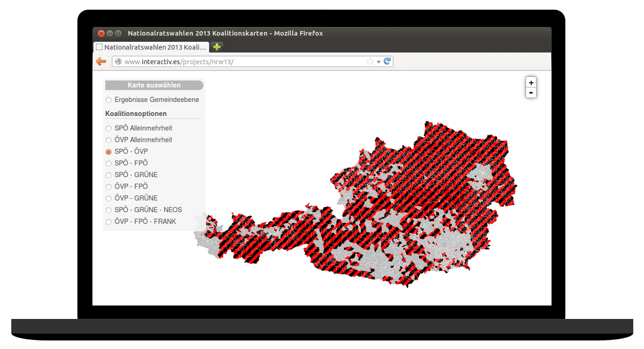Click the site identity globe icon

tap(118, 61)
